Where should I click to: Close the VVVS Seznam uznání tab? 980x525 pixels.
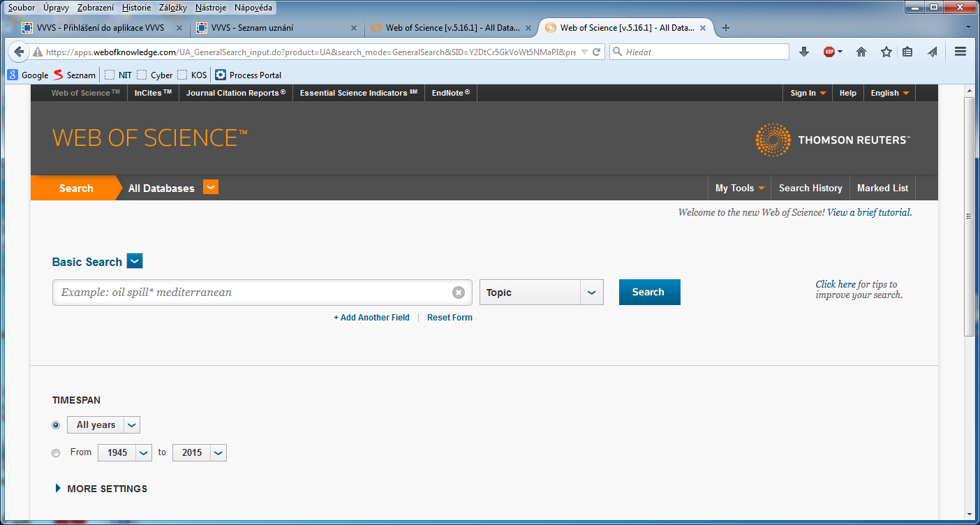pyautogui.click(x=353, y=28)
